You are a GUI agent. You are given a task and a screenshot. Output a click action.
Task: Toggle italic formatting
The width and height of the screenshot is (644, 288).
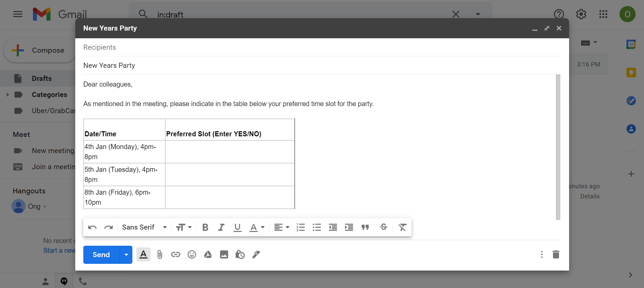(x=221, y=228)
